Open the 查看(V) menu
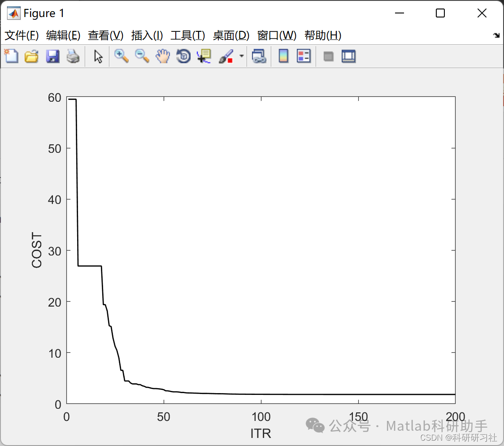The image size is (504, 446). click(x=106, y=35)
